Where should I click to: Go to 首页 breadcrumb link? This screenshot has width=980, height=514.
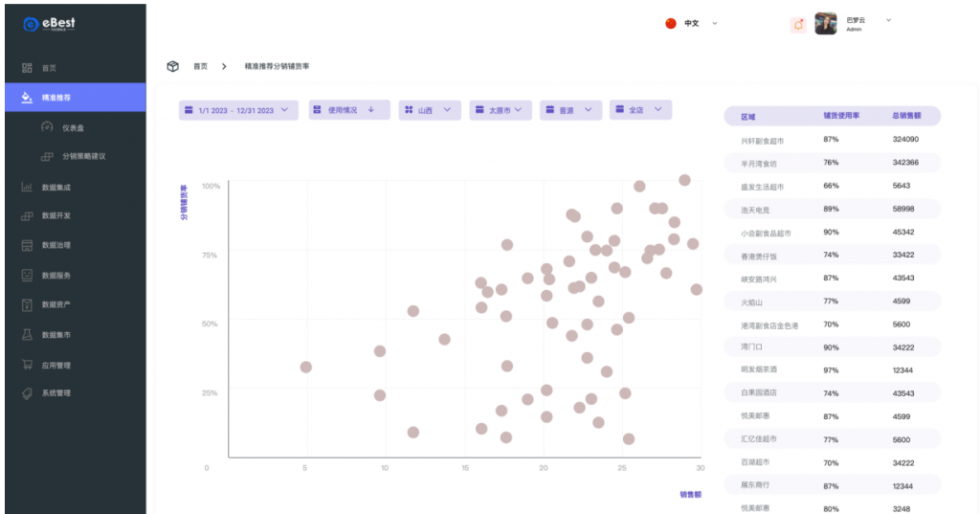click(200, 66)
